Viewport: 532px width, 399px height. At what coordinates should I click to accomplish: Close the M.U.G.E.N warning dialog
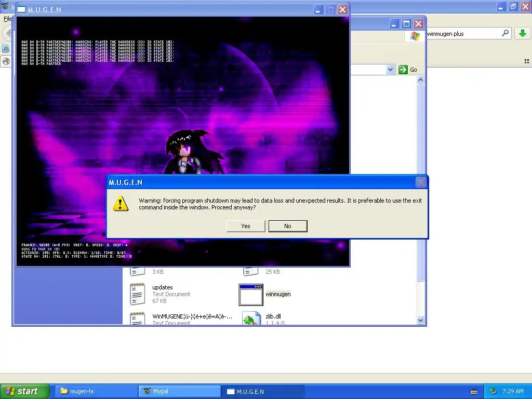[421, 182]
